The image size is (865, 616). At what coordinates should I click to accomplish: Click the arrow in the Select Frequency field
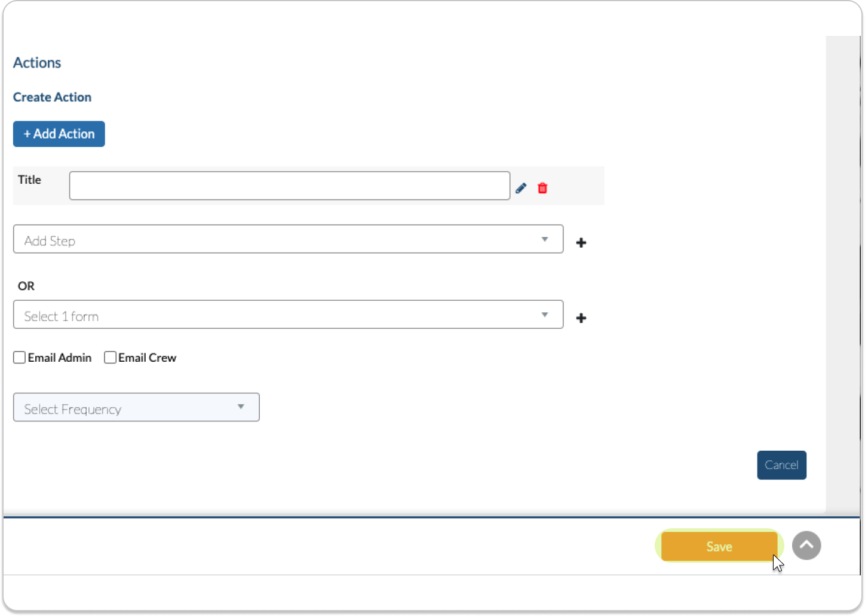(x=241, y=407)
